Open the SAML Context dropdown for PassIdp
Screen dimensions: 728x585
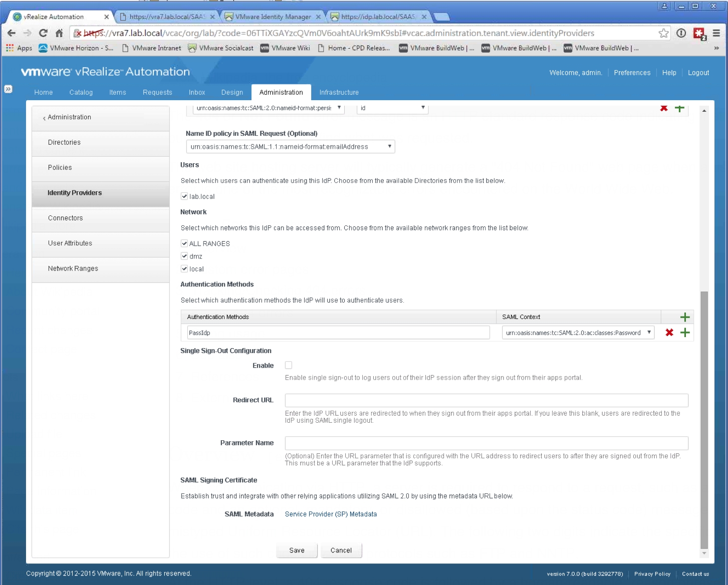point(578,333)
